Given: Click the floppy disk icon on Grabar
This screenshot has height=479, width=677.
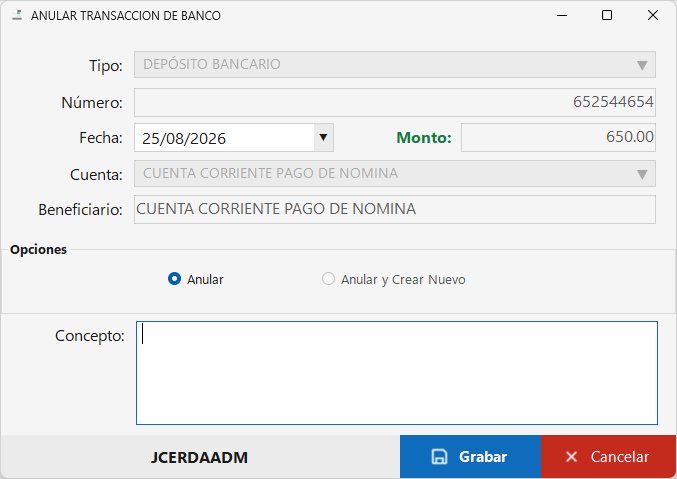Looking at the screenshot, I should (x=439, y=457).
